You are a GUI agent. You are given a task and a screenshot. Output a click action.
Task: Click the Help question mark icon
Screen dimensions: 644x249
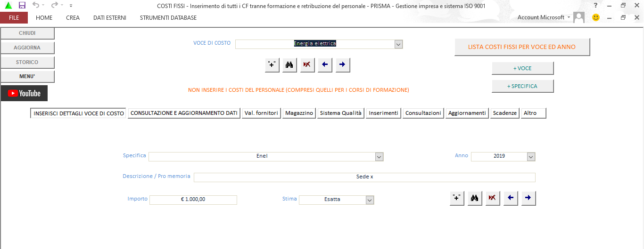[596, 6]
